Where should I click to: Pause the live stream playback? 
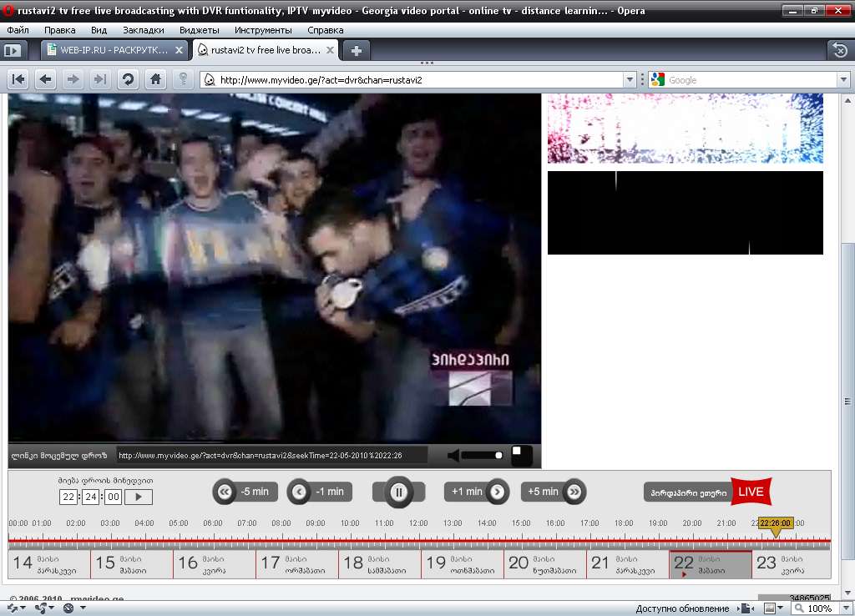(x=398, y=492)
